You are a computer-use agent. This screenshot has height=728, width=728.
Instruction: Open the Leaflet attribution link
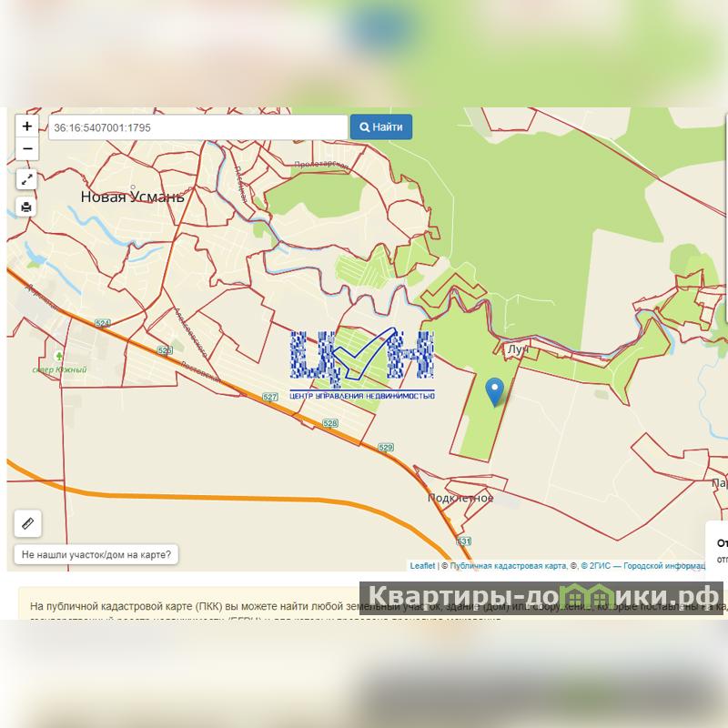tap(422, 565)
